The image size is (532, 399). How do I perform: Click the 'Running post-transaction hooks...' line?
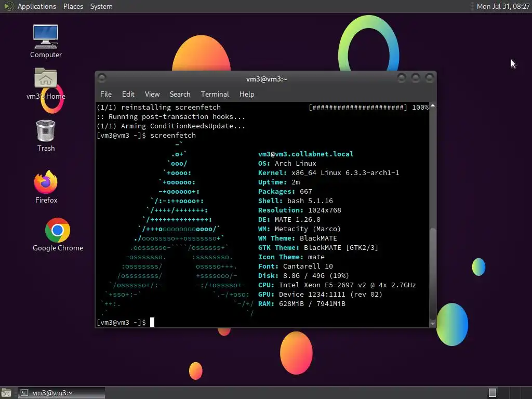pos(171,117)
